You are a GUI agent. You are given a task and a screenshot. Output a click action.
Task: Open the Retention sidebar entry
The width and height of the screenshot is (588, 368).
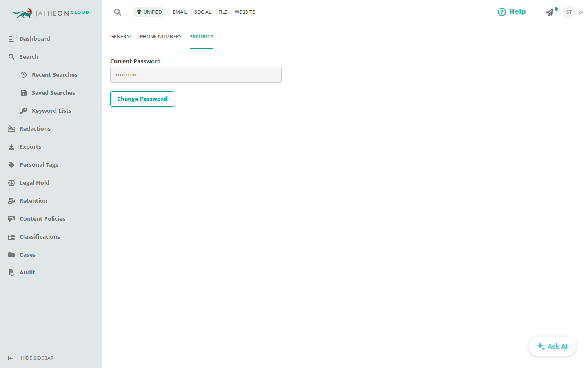(33, 201)
